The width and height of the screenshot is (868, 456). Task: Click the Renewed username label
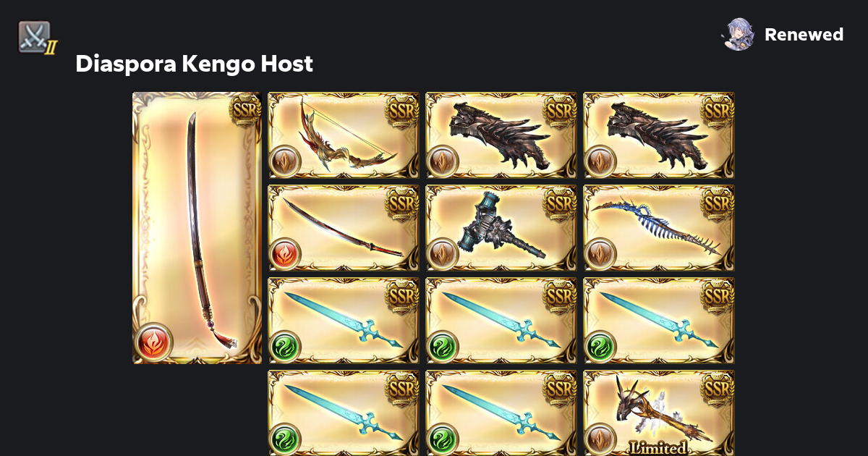(x=804, y=35)
